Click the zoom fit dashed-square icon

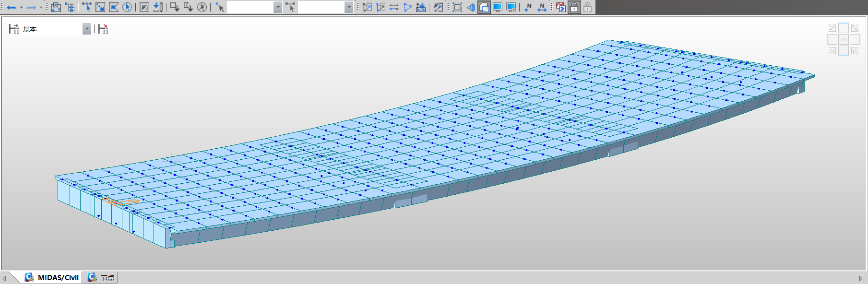tap(457, 7)
